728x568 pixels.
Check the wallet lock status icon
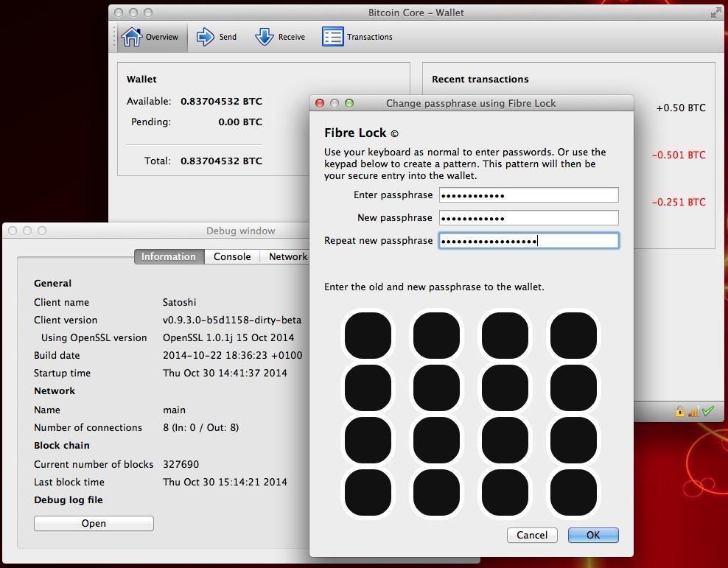click(679, 411)
